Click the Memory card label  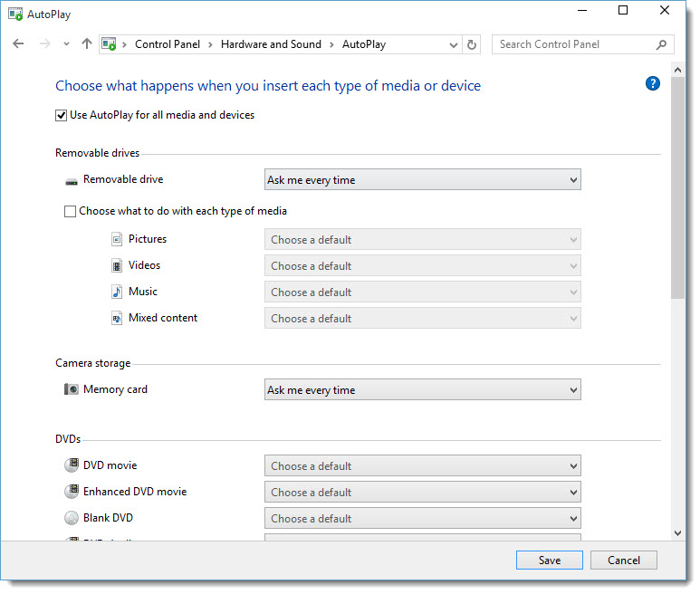point(115,389)
